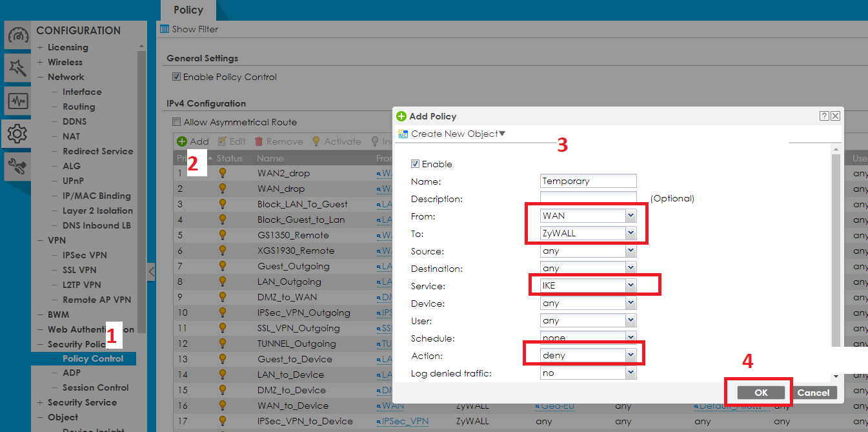Open the From zone dropdown

point(631,216)
